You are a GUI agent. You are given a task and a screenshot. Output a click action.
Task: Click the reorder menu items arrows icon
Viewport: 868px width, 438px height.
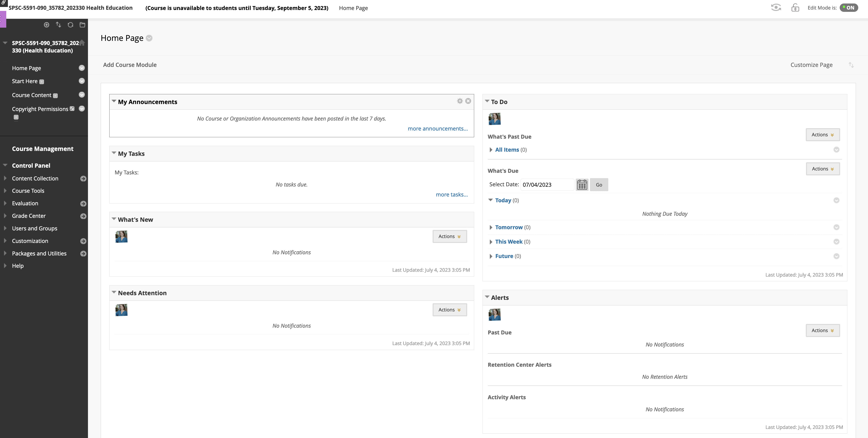click(58, 25)
